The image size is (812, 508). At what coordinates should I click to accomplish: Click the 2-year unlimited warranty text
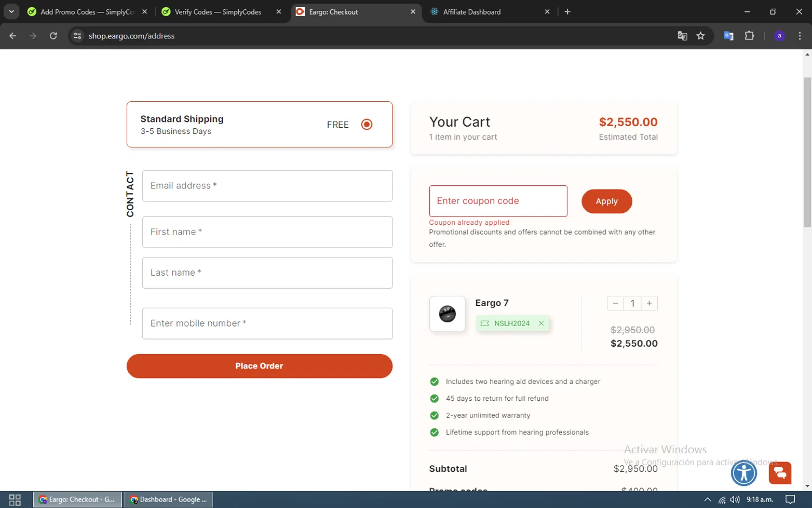tap(488, 415)
